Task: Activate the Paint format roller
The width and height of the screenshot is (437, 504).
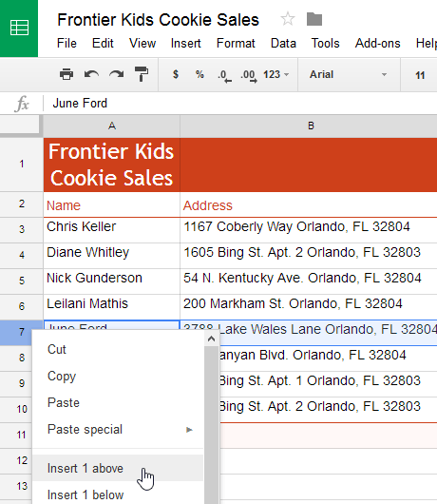Action: [142, 74]
